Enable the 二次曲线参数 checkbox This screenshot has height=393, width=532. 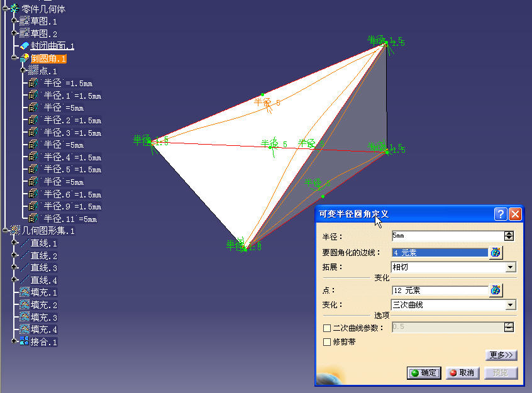pyautogui.click(x=327, y=328)
